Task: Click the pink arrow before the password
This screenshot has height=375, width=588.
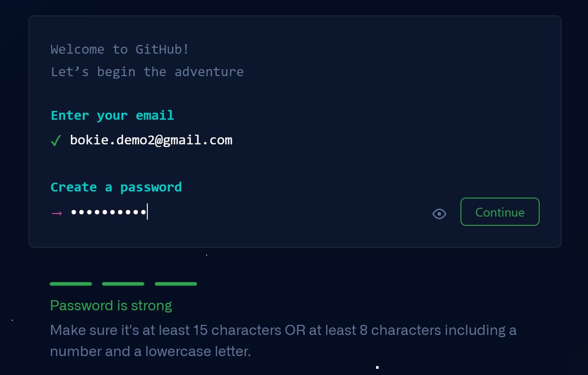Action: point(57,213)
